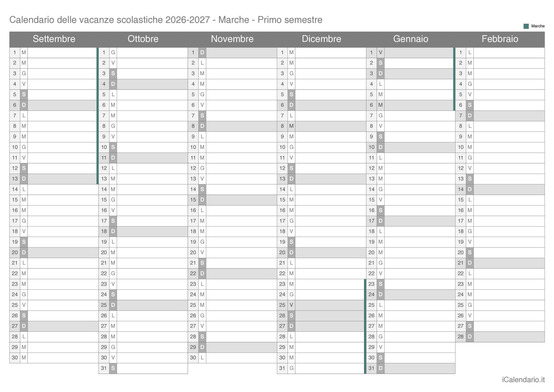Select day 7 G in Gennaio

(x=411, y=116)
